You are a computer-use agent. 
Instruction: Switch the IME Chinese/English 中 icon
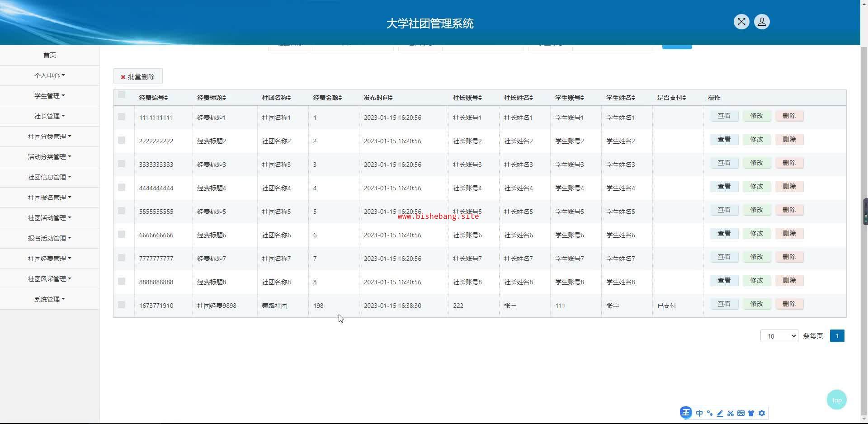coord(699,413)
